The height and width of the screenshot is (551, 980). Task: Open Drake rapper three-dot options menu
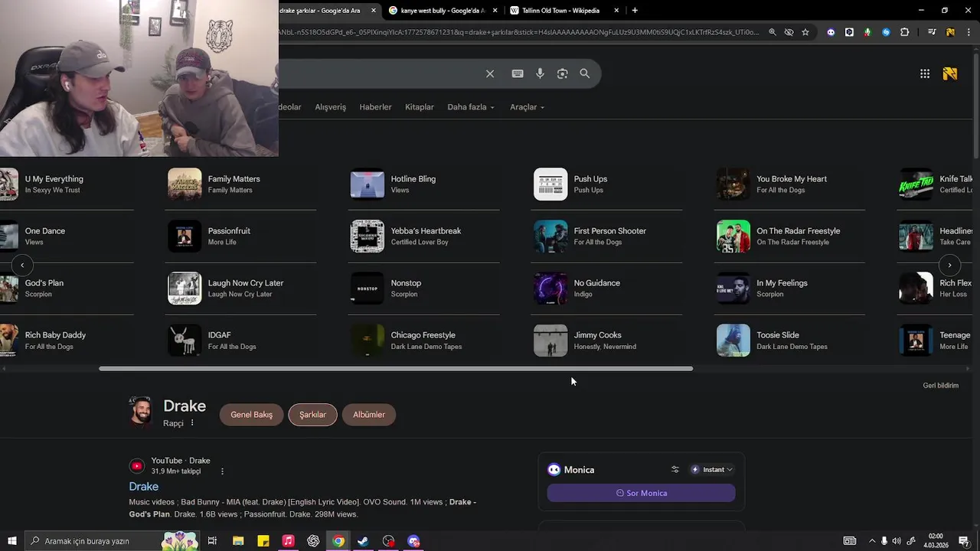coord(192,423)
